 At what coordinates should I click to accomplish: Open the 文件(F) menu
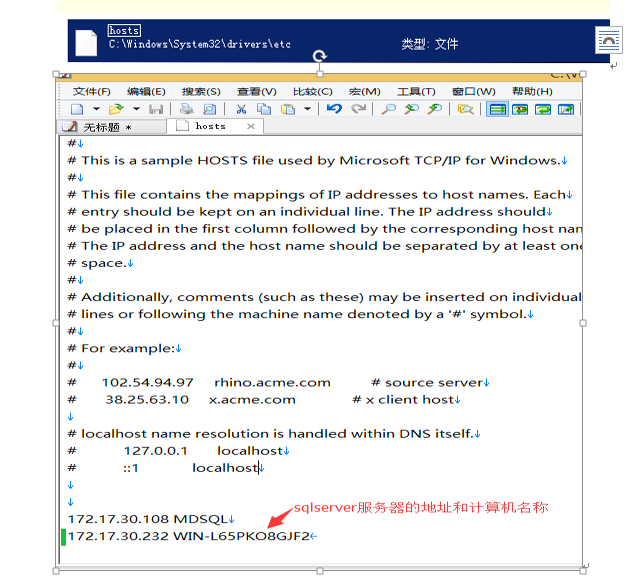click(x=91, y=91)
